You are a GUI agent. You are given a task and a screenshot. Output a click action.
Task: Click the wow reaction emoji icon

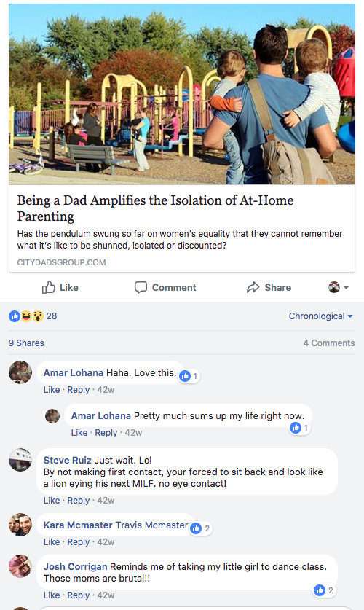38,316
